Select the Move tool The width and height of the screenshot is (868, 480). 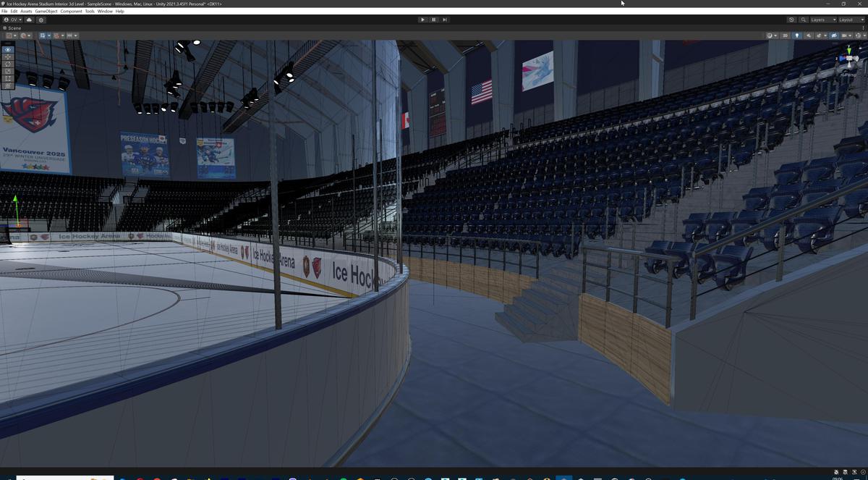coord(7,57)
